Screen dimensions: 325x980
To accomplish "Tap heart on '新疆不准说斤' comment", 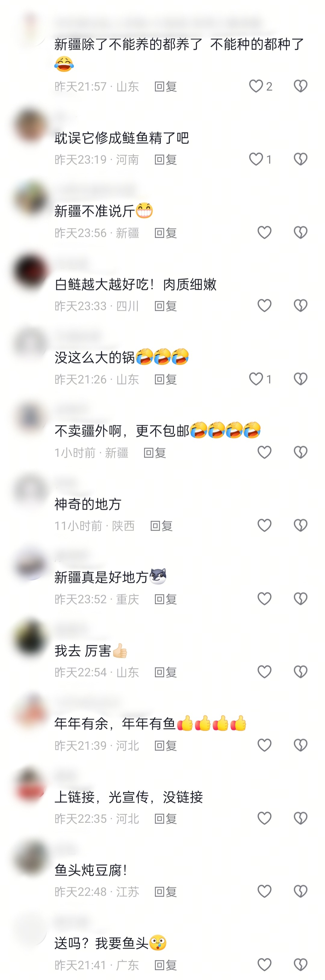I will click(265, 232).
